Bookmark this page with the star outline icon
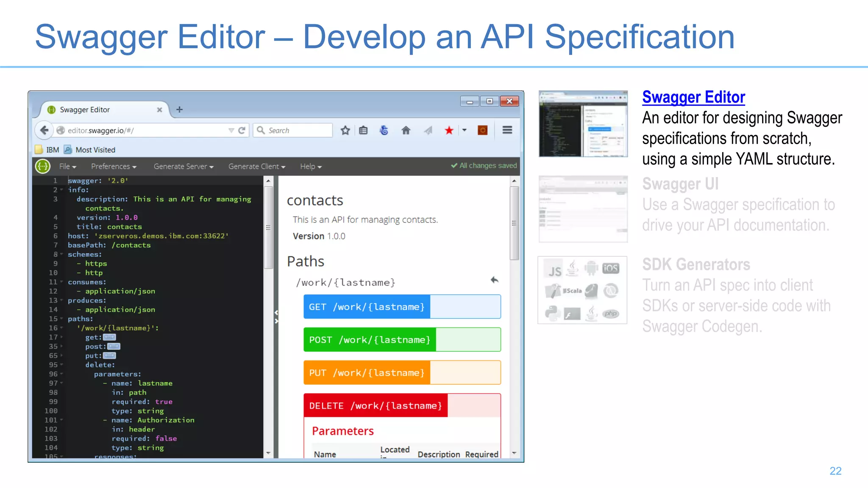 [x=345, y=130]
